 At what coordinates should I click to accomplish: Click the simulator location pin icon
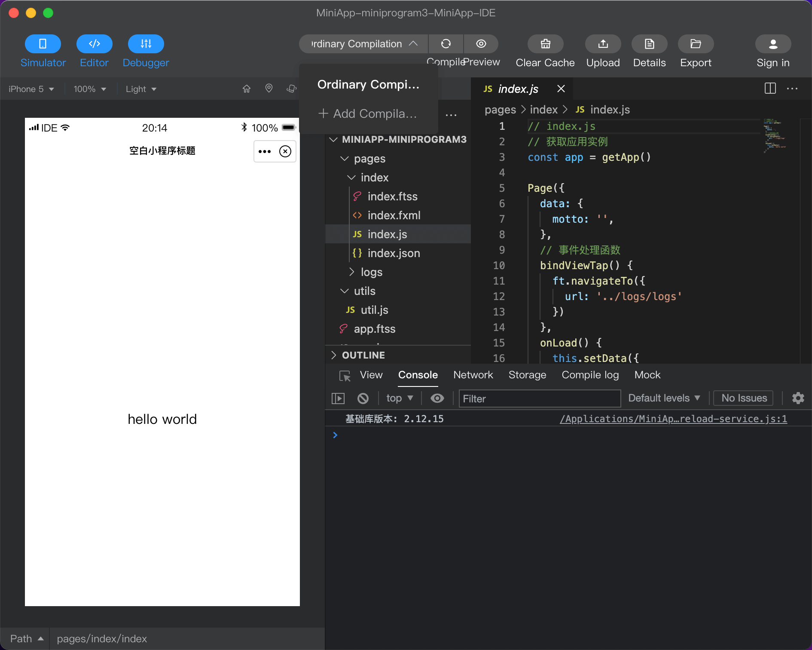click(x=269, y=89)
